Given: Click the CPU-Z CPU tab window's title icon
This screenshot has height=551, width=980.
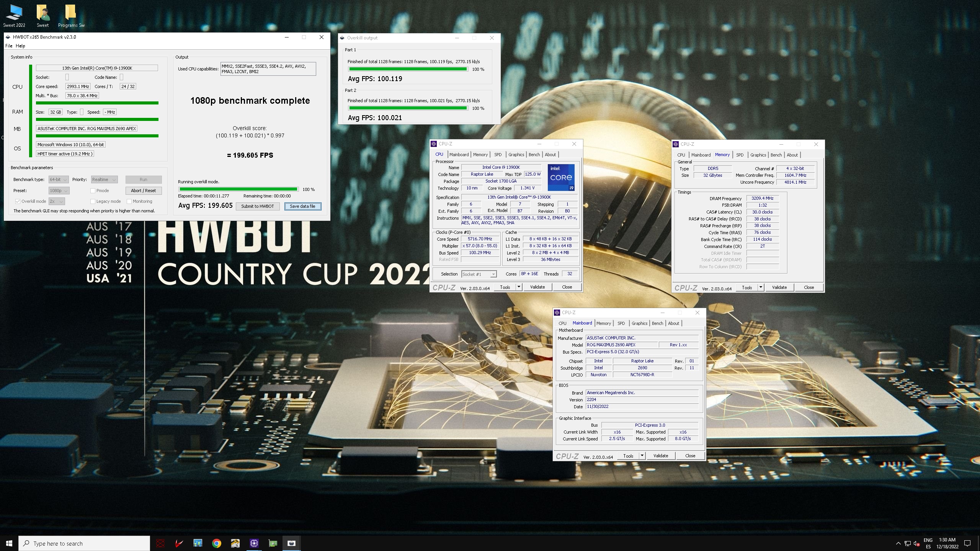Looking at the screenshot, I should click(x=434, y=144).
